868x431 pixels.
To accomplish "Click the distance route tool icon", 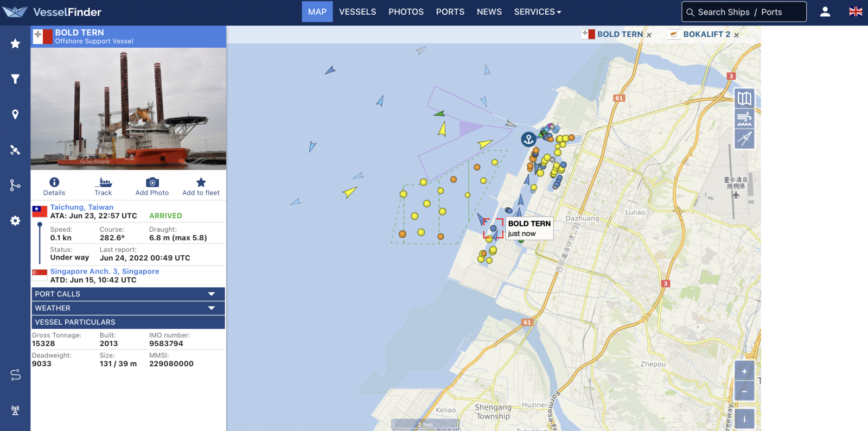I will (x=15, y=375).
